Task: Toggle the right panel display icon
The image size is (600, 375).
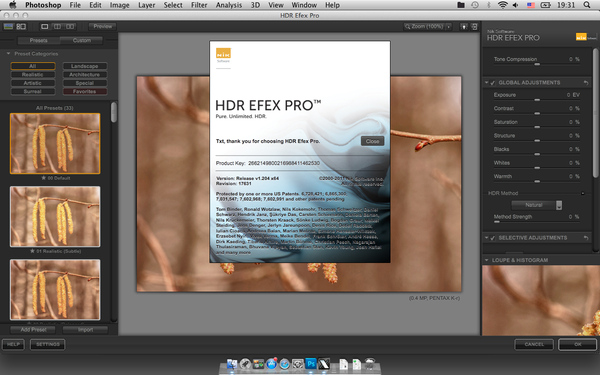Action: [x=474, y=27]
